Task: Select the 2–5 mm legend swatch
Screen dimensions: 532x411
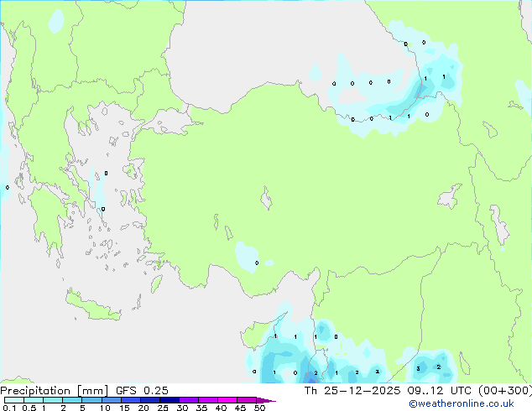Action: tap(72, 400)
